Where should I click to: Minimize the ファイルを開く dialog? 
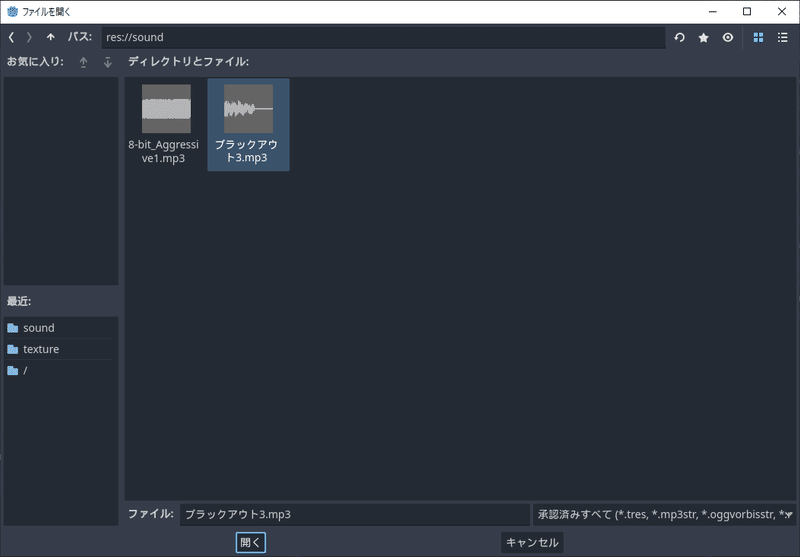tap(713, 11)
